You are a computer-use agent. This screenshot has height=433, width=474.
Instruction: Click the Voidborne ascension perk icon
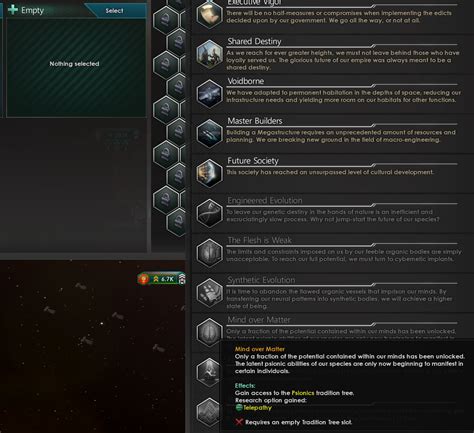pyautogui.click(x=209, y=94)
